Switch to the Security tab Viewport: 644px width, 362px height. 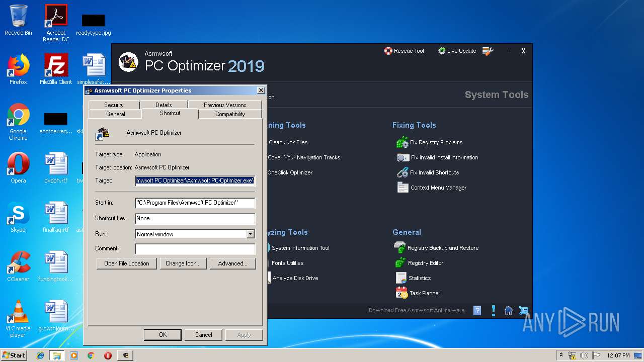point(114,105)
